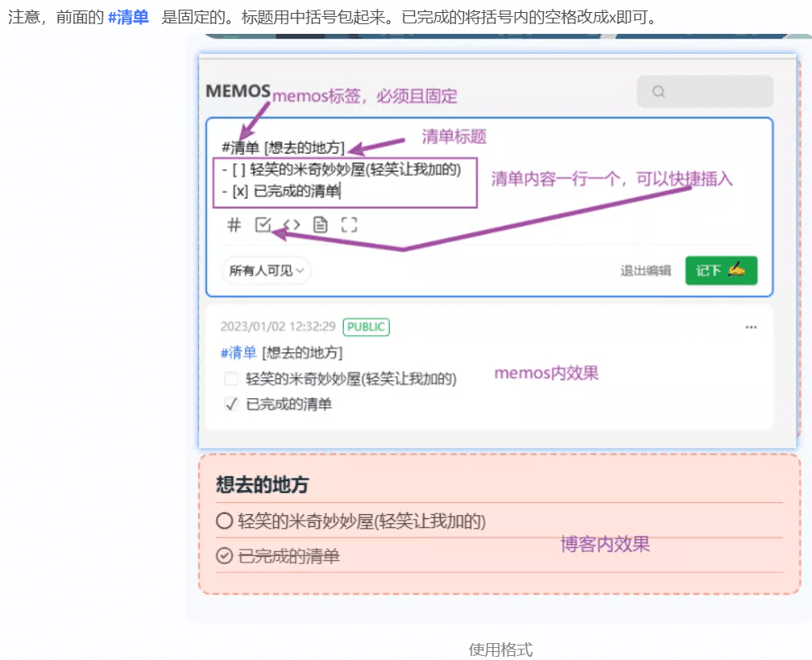Click the magnifier icon in search box
The image size is (812, 660).
tap(659, 92)
